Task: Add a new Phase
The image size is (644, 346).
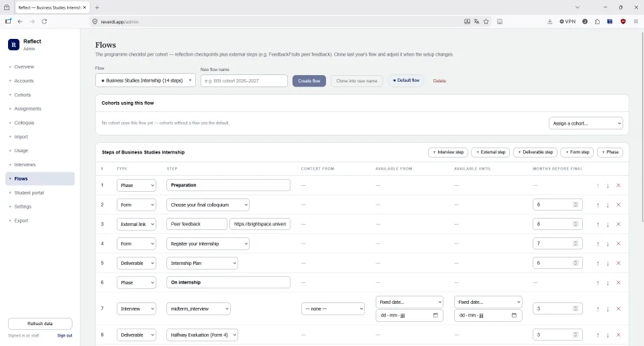Action: click(x=610, y=152)
